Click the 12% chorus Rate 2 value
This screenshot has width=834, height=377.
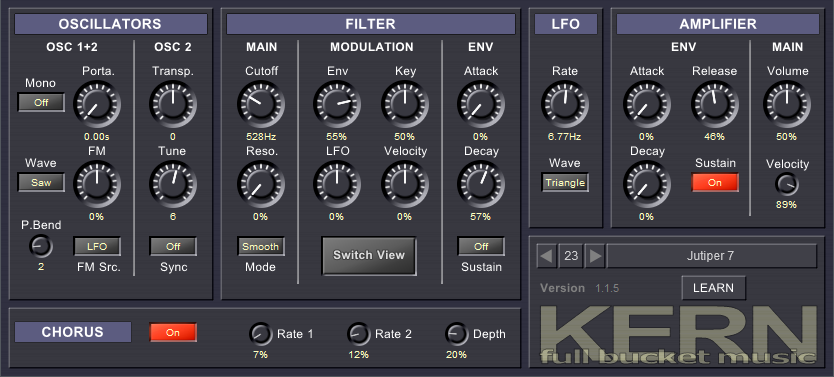point(358,355)
